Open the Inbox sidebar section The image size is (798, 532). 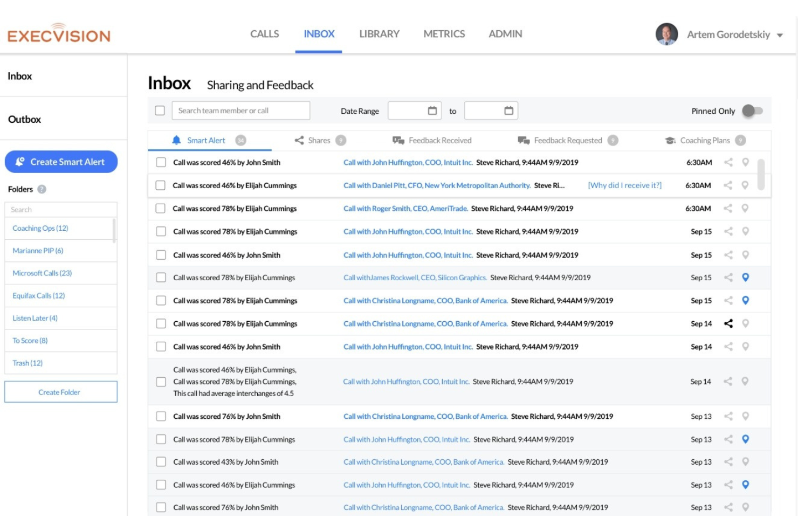pos(19,76)
